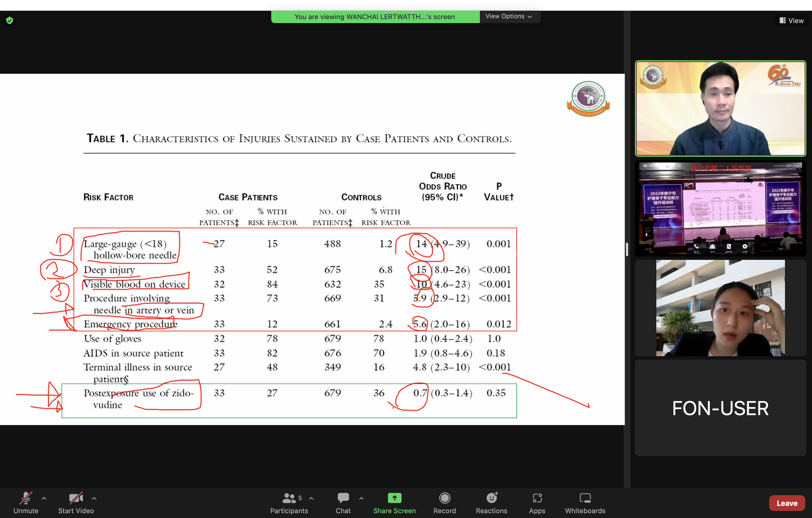Screen dimensions: 812x518
Task: Click 'Crude Odds Ratio' column header
Action: click(x=442, y=186)
